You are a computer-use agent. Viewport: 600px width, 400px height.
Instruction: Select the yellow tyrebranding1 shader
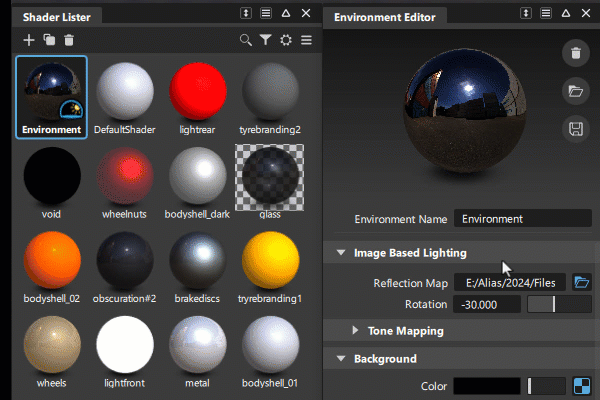click(271, 260)
